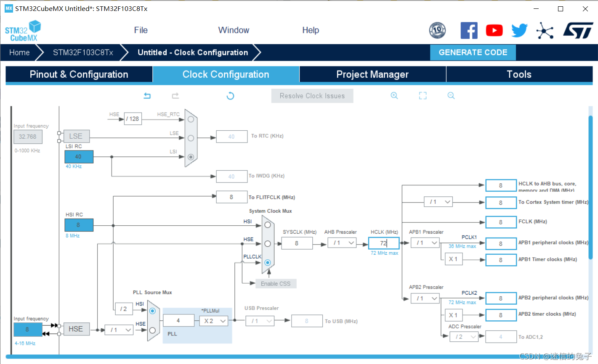Screen dimensions: 598x364
Task: Click the STM32F103C8Tx breadcrumb
Action: (x=83, y=53)
